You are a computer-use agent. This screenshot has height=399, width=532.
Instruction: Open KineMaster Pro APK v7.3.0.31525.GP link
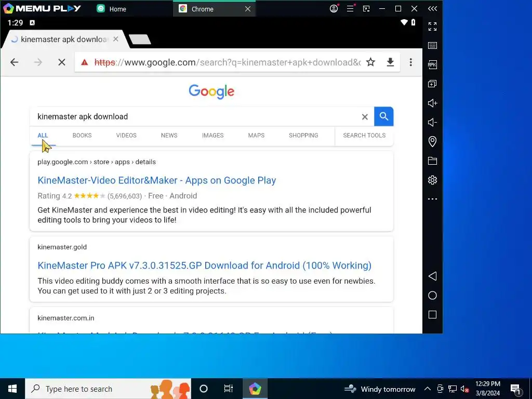point(205,265)
